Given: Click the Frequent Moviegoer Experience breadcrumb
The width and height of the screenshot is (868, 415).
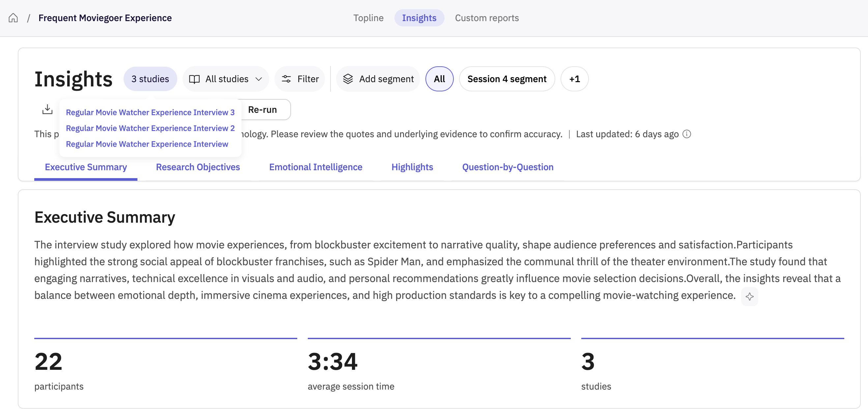Looking at the screenshot, I should [105, 18].
